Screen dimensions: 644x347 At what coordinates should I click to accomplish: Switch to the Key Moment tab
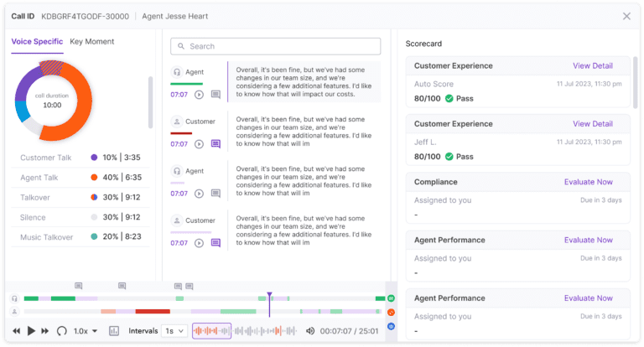(92, 41)
